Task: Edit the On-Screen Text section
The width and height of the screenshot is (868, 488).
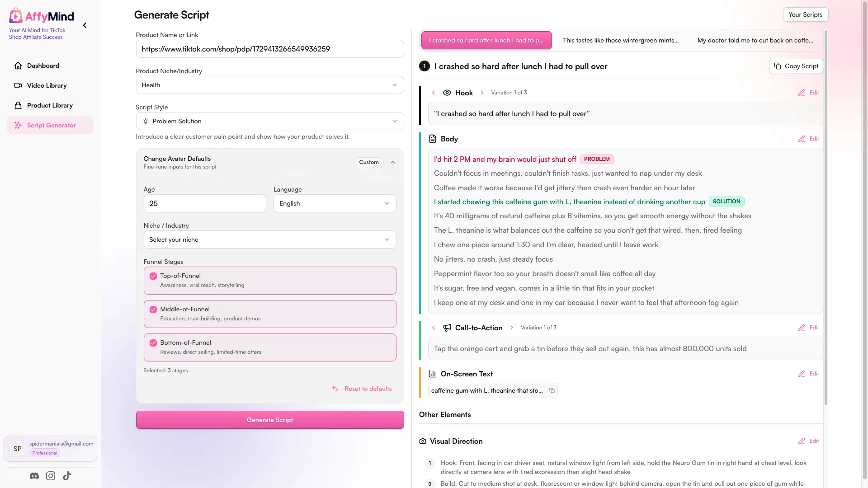Action: tap(809, 374)
